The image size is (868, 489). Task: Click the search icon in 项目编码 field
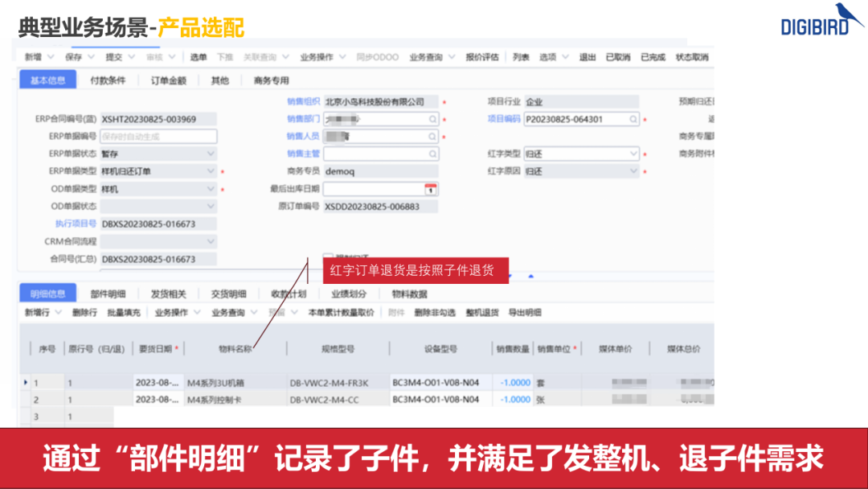pos(633,119)
